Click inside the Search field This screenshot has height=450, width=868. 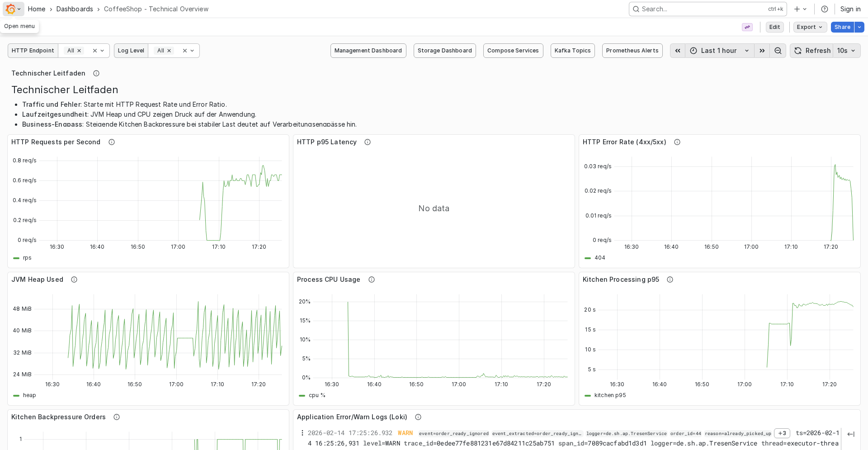[x=701, y=9]
